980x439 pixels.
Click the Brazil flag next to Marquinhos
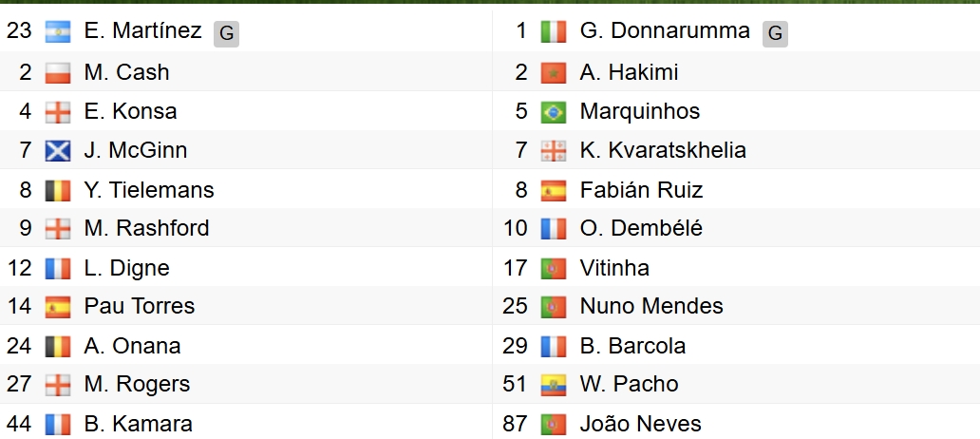tap(554, 112)
